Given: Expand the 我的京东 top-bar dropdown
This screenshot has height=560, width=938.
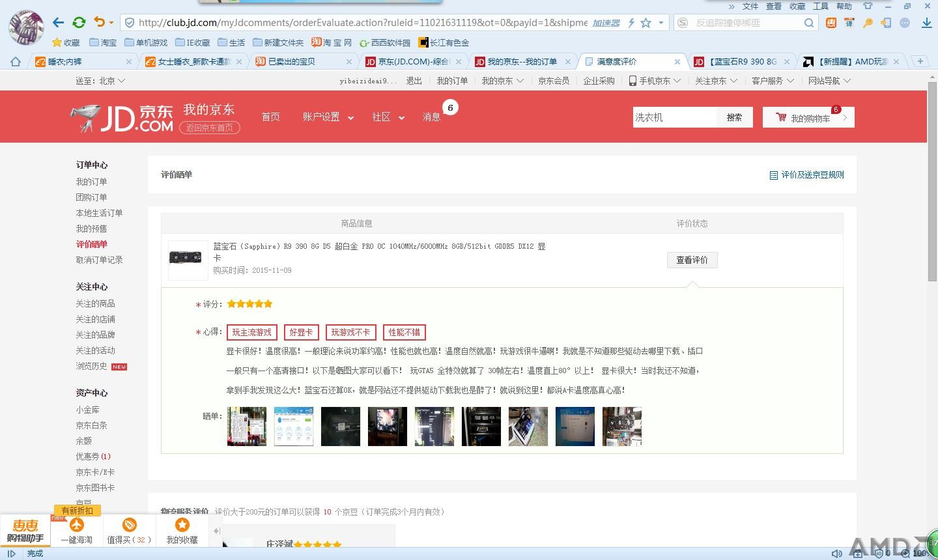Looking at the screenshot, I should [502, 81].
